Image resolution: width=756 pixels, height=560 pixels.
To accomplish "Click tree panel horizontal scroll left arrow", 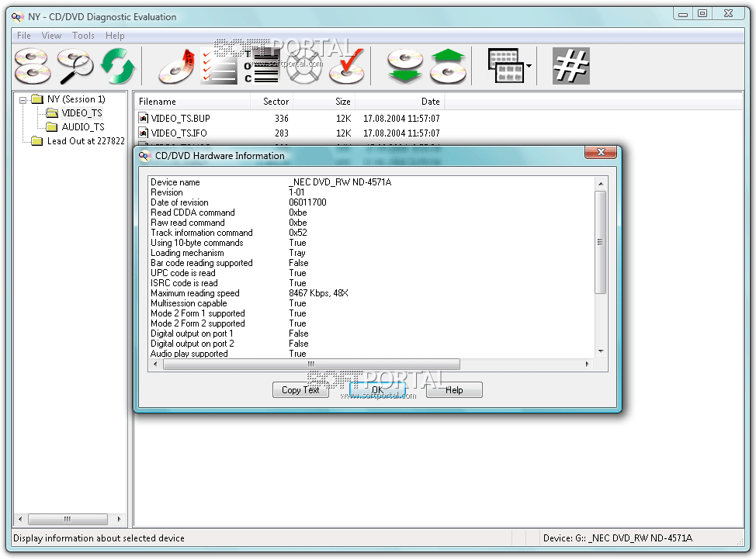I will coord(19,519).
